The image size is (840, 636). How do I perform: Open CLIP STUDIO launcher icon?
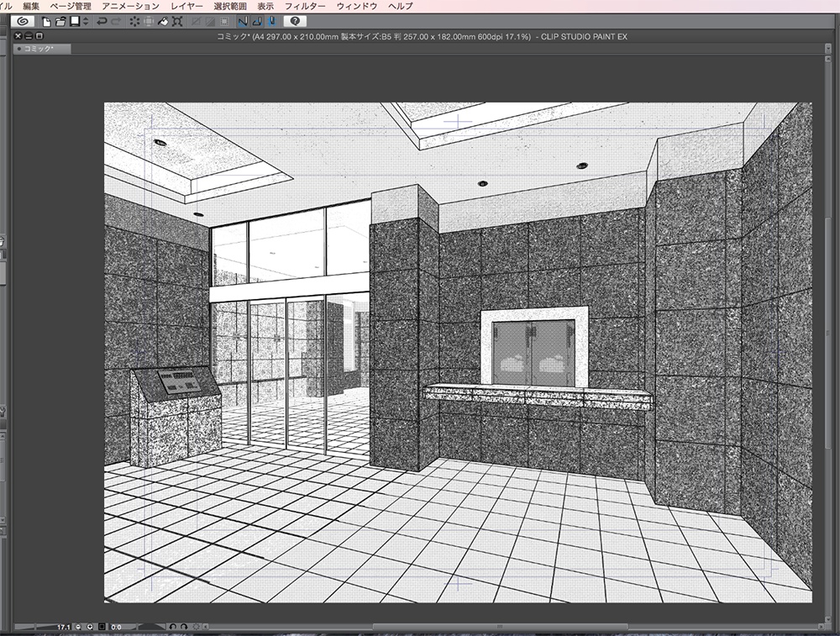pyautogui.click(x=23, y=22)
